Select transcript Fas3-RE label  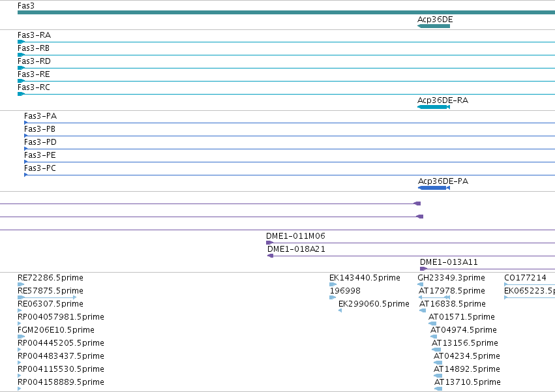34,74
